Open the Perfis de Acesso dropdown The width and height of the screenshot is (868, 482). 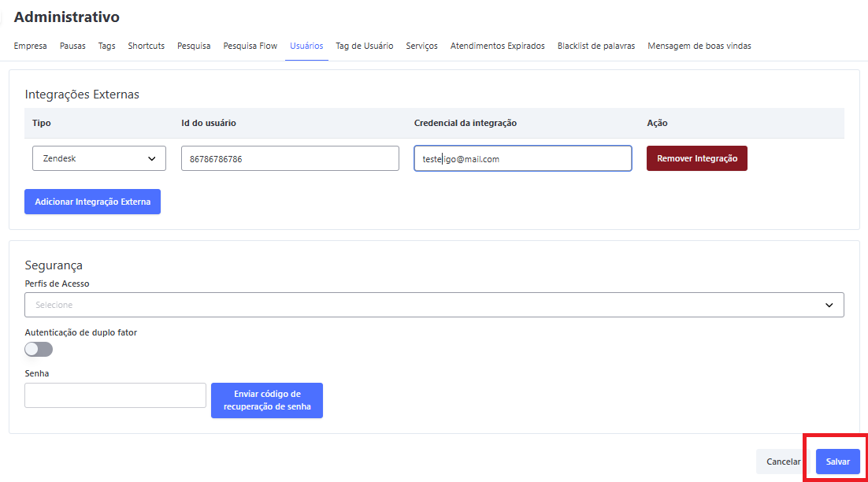(434, 305)
